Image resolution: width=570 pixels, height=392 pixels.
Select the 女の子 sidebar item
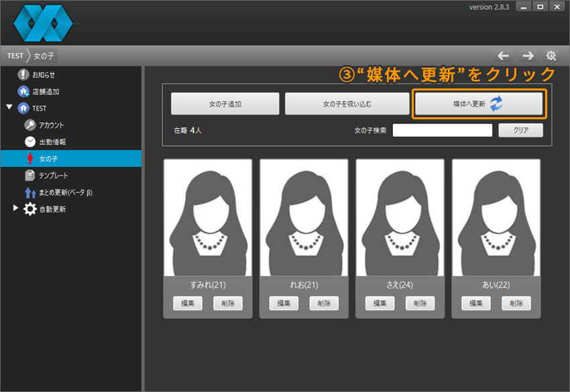[x=71, y=158]
